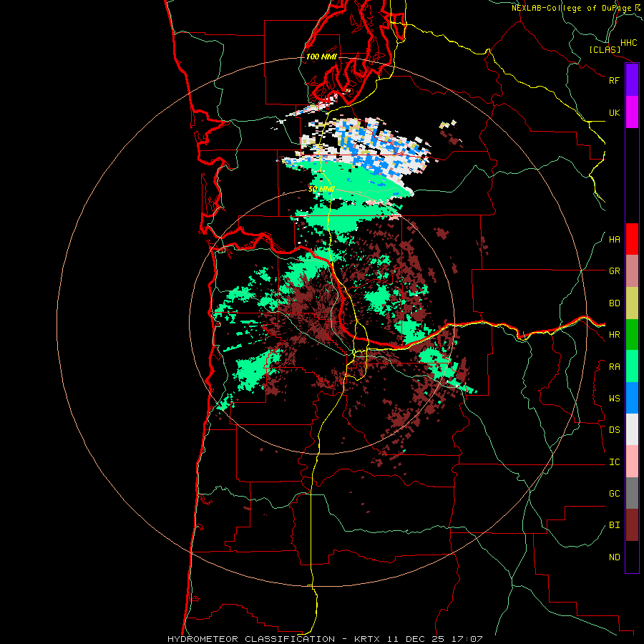
Task: Click the RF purple legend swatch
Action: pos(632,80)
